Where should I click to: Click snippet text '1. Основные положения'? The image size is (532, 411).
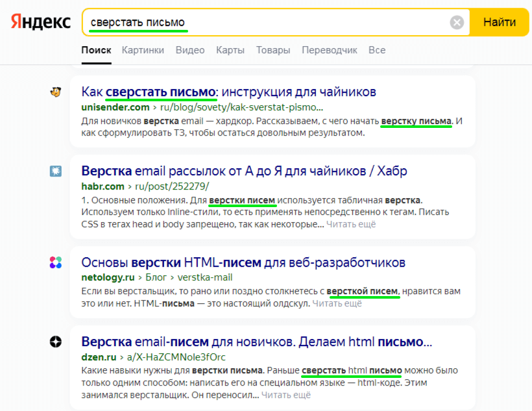pos(134,201)
